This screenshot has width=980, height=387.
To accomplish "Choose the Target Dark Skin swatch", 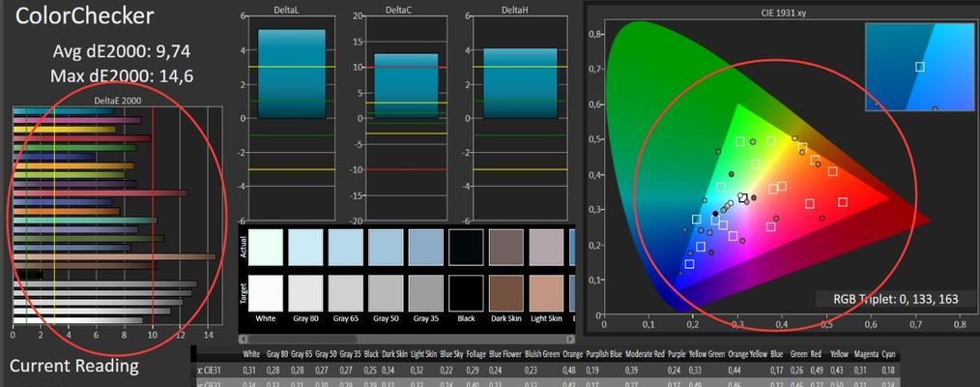I will click(506, 293).
